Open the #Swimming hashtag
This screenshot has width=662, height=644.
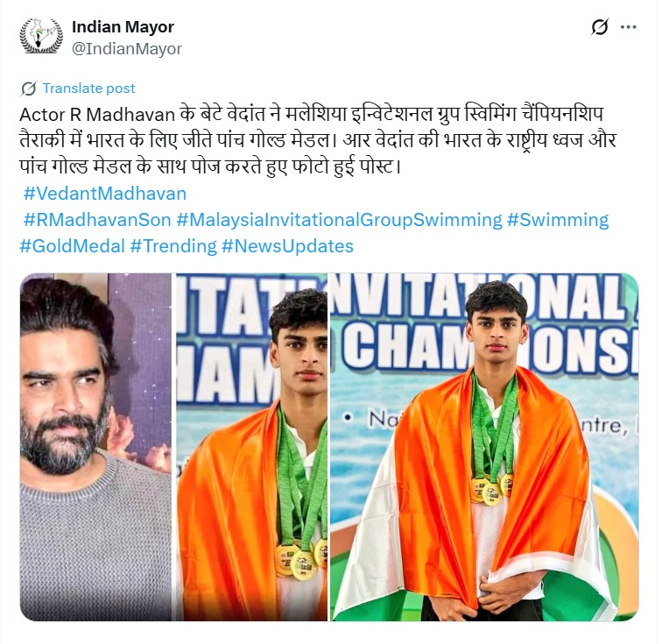click(x=557, y=220)
